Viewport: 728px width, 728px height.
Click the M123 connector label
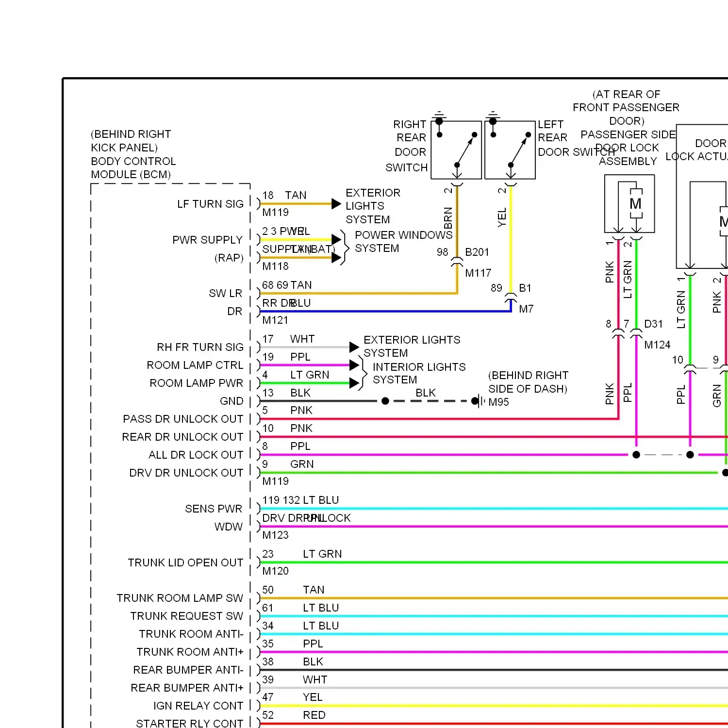point(275,535)
